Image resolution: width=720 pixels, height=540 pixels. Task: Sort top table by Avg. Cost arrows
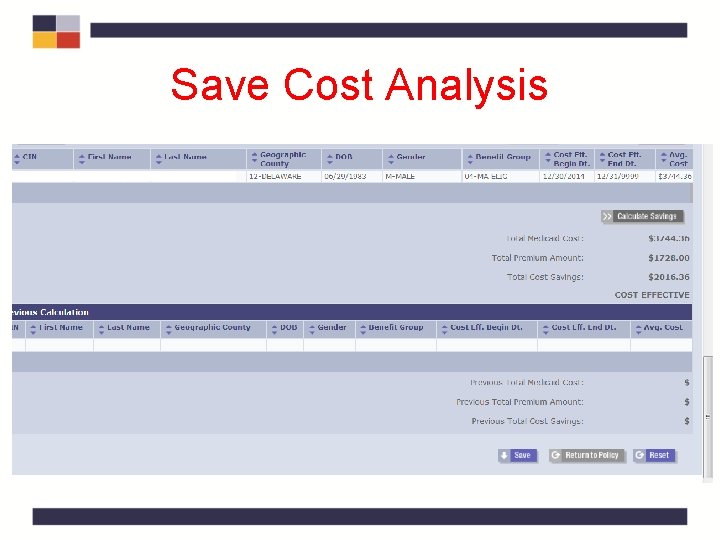[x=664, y=158]
